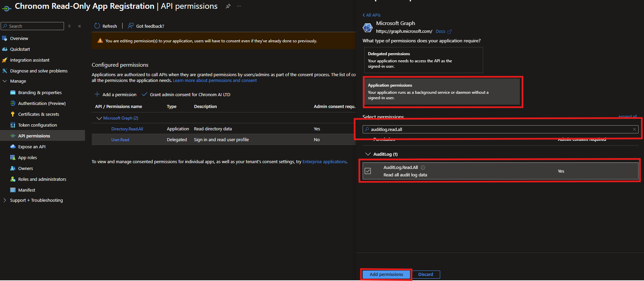Collapse the Microsoft Graph (2) permissions group
The width and height of the screenshot is (644, 281).
pos(99,118)
